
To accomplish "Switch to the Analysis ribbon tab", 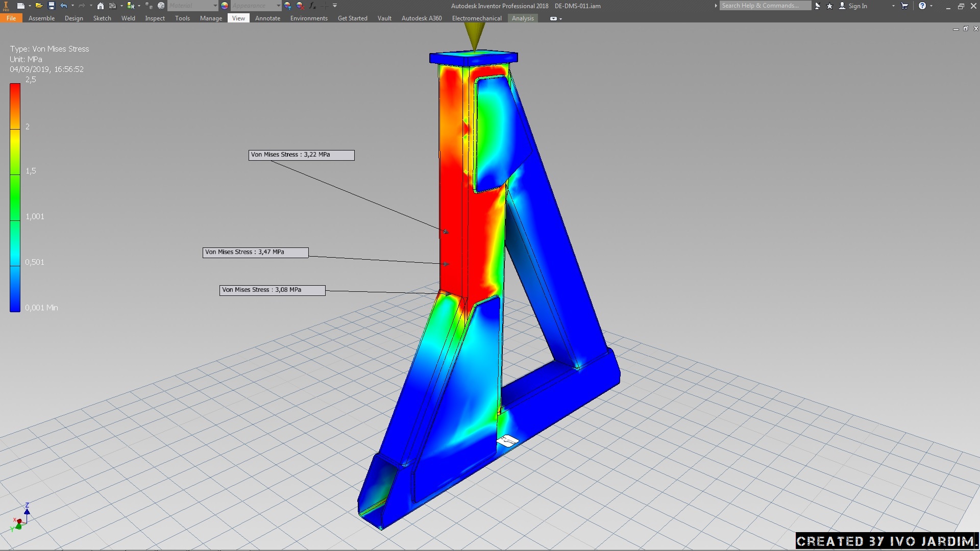I will click(x=523, y=18).
